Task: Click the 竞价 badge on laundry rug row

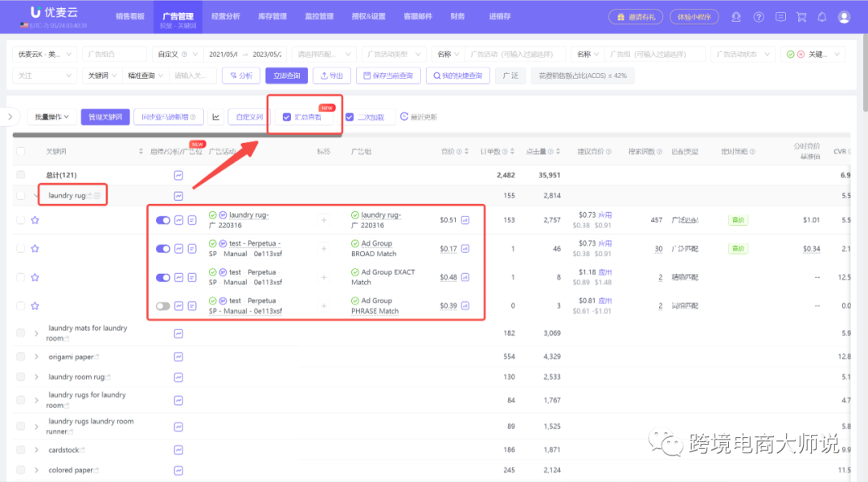Action: [738, 219]
